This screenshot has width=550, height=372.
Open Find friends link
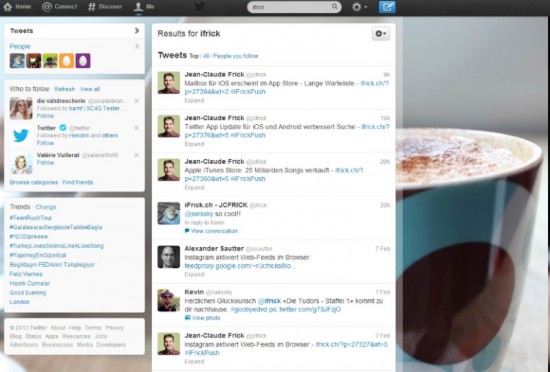[78, 182]
